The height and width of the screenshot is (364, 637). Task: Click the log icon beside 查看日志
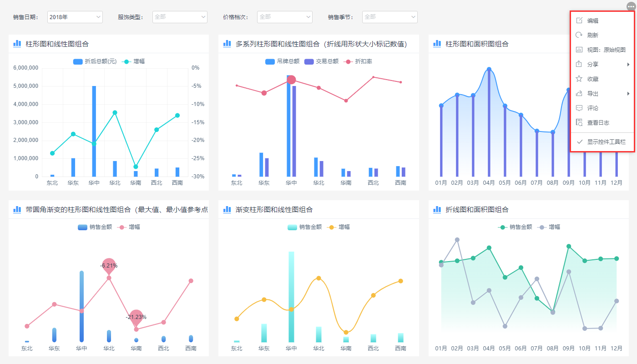pos(579,122)
